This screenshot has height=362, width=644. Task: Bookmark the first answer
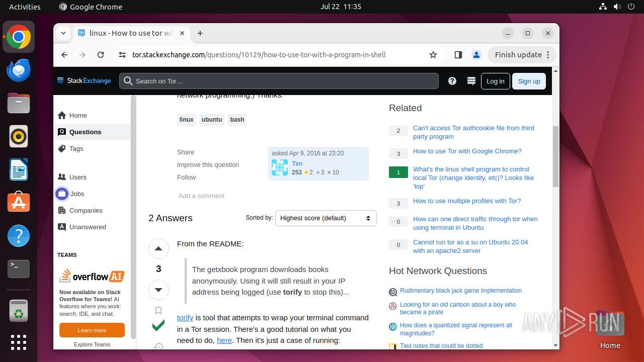pos(158,310)
